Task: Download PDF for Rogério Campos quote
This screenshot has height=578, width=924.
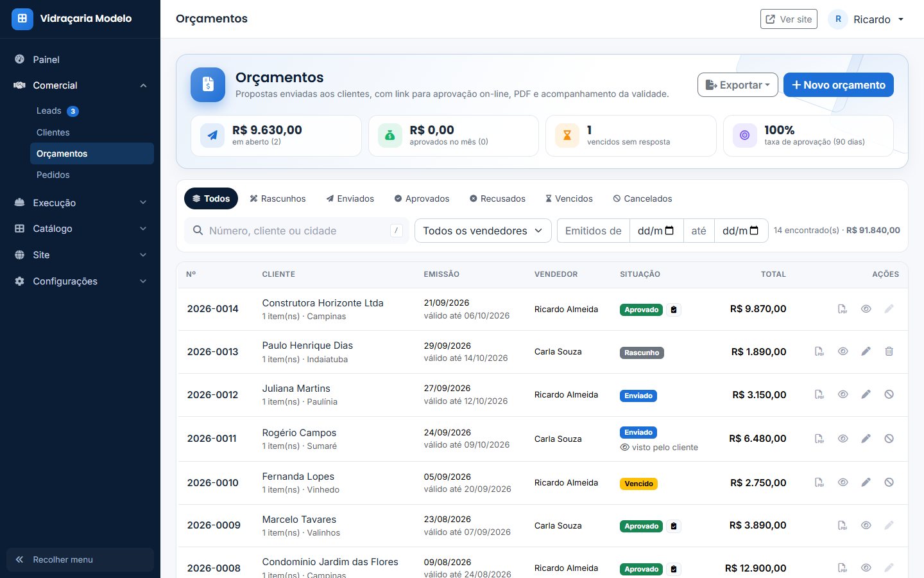Action: click(819, 439)
